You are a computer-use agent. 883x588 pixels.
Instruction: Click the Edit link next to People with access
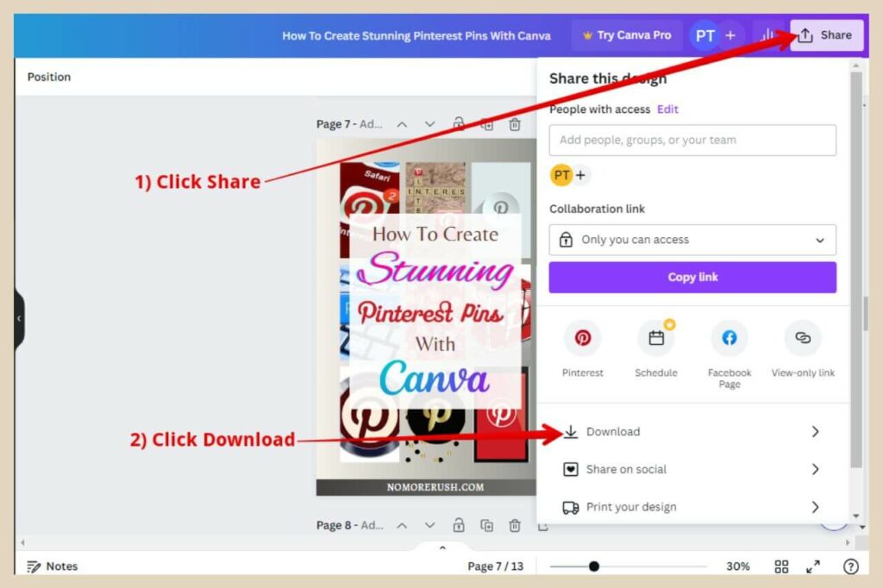coord(668,109)
